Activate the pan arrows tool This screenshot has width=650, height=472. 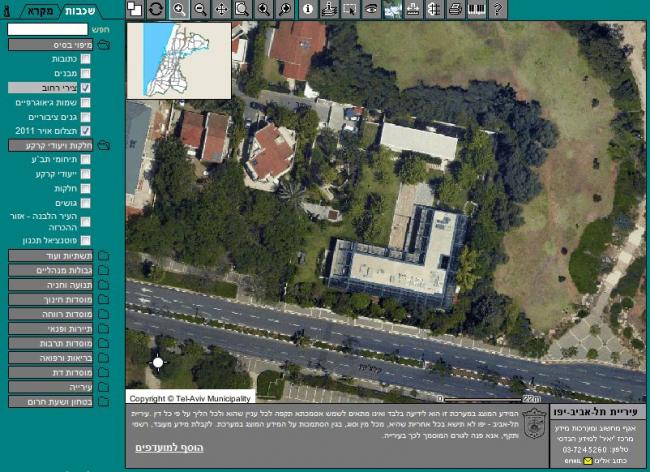click(x=222, y=9)
